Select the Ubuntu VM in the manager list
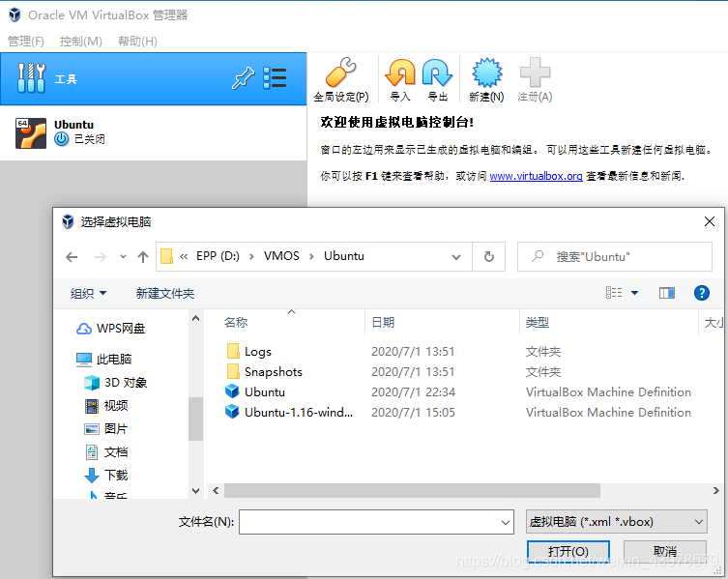 [x=153, y=132]
